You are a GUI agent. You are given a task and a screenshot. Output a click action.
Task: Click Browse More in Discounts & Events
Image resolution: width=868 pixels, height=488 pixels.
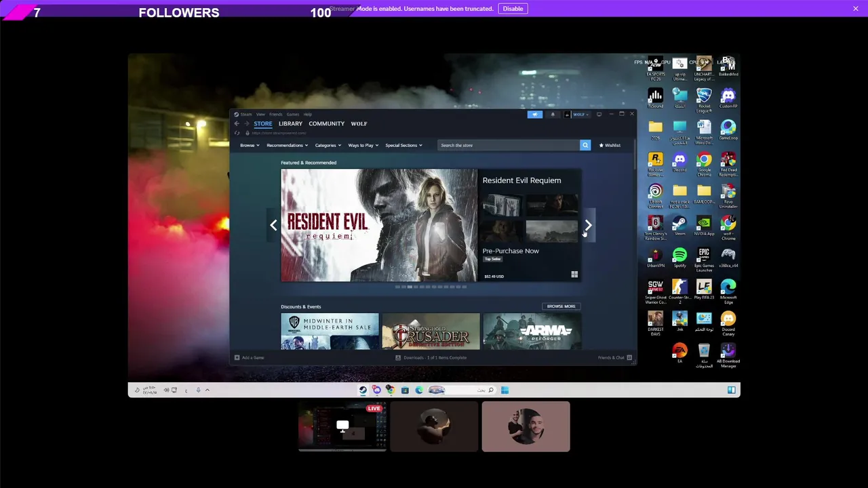(x=561, y=306)
